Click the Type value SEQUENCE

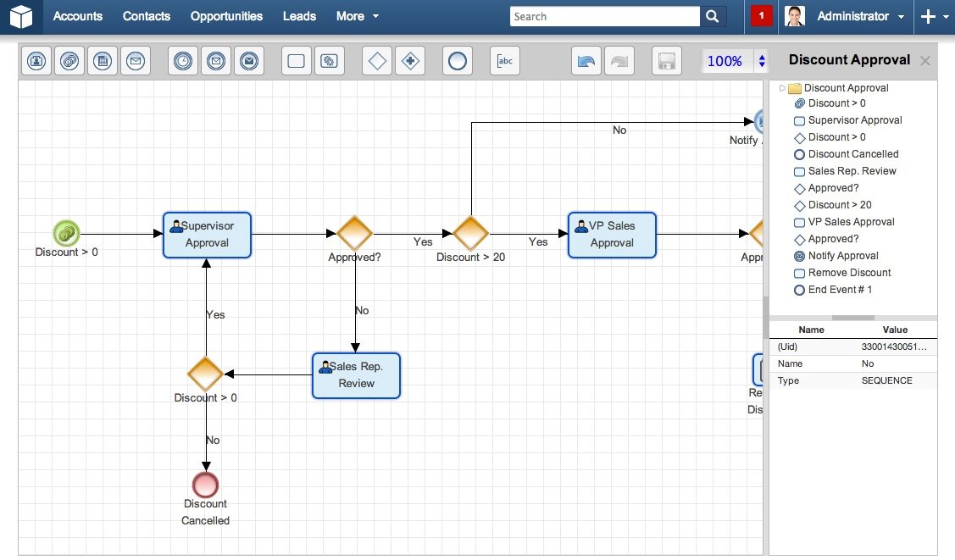[886, 381]
